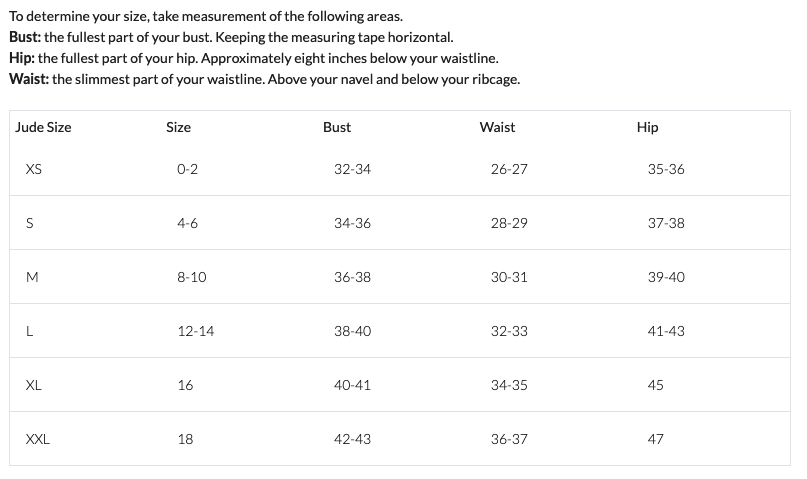Image resolution: width=807 pixels, height=479 pixels.
Task: Select the Bust column header
Action: point(337,127)
